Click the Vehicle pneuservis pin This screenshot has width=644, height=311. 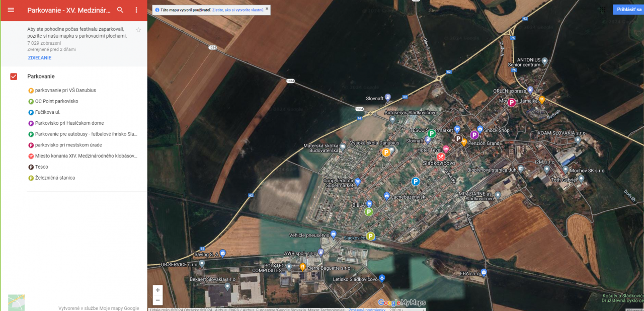coord(333,234)
